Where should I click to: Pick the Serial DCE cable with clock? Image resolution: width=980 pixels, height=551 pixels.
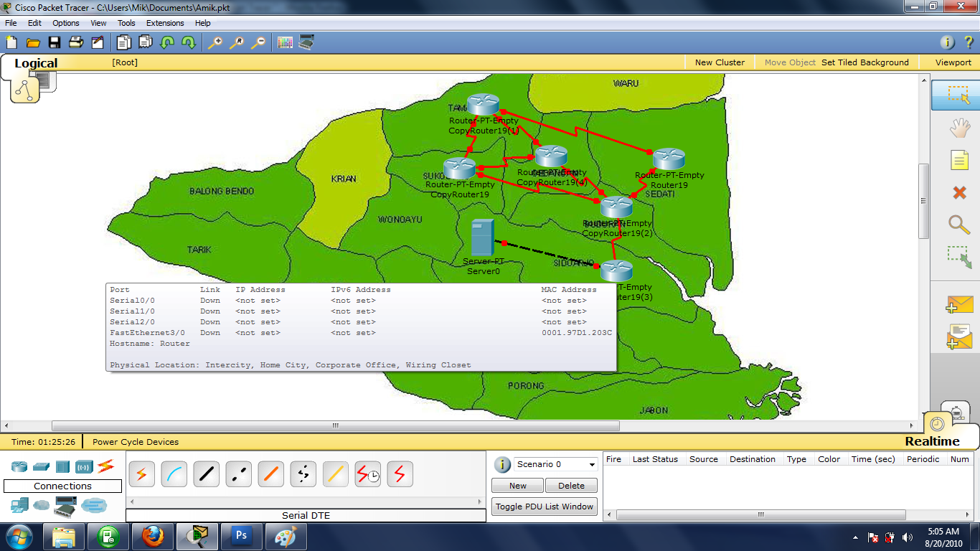coord(367,474)
